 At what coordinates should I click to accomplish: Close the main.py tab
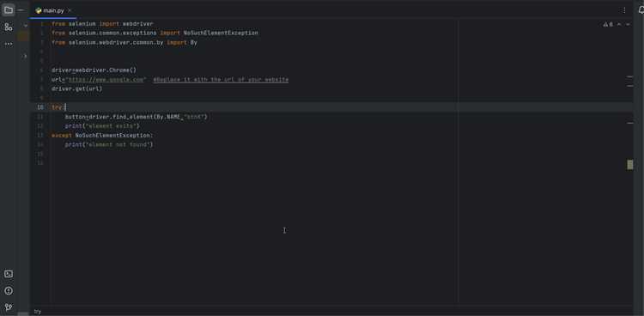70,10
